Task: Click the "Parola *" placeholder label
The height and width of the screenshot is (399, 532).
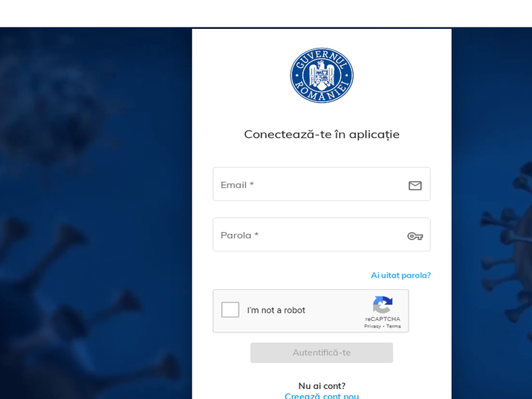Action: [x=239, y=235]
